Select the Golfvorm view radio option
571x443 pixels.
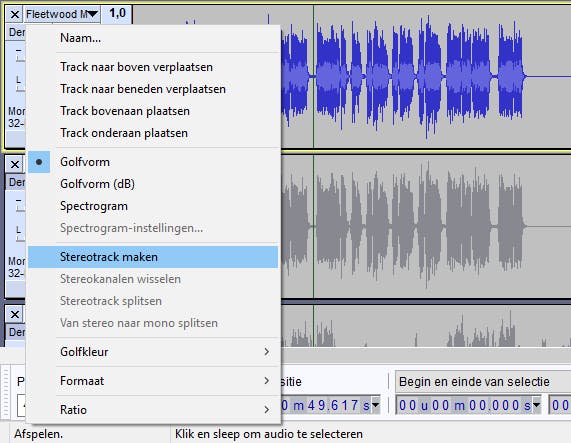point(153,162)
